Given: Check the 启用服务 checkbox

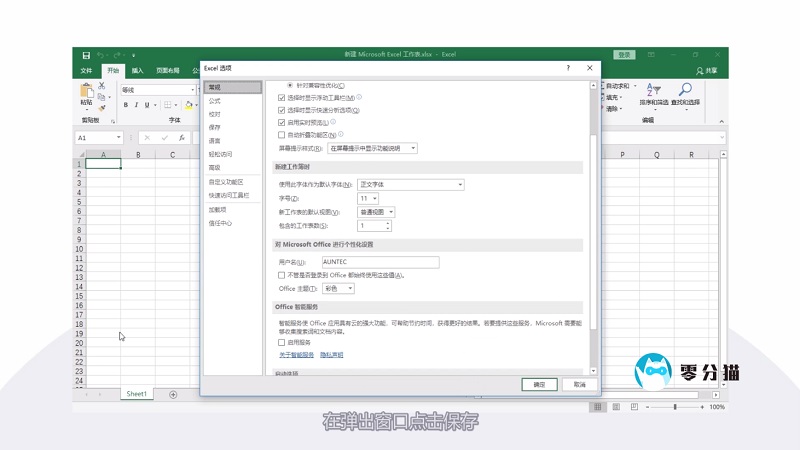Looking at the screenshot, I should point(282,343).
